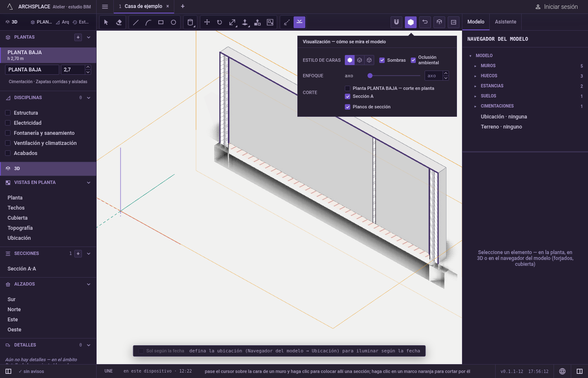
Task: Switch to the Arq workspace tab
Action: click(x=63, y=22)
